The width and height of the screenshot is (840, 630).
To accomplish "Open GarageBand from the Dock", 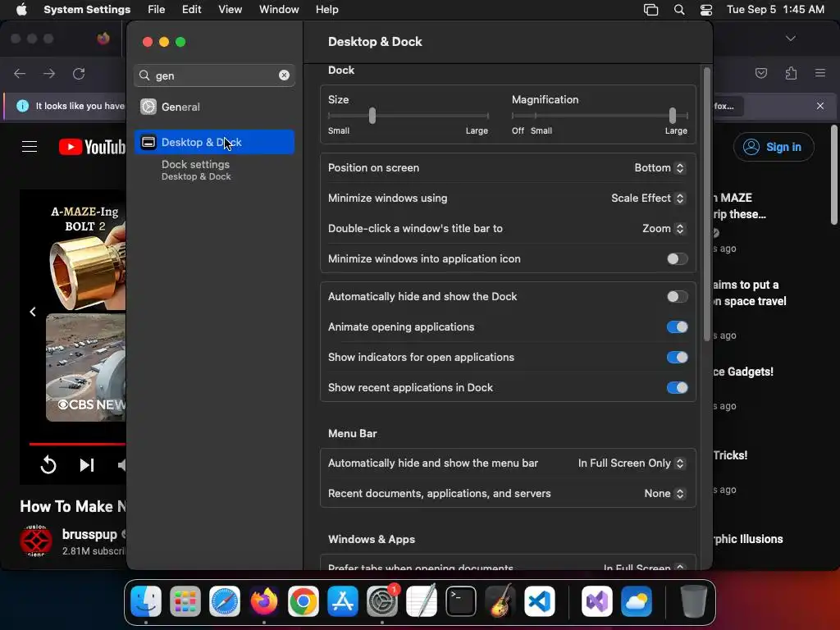I will 500,601.
